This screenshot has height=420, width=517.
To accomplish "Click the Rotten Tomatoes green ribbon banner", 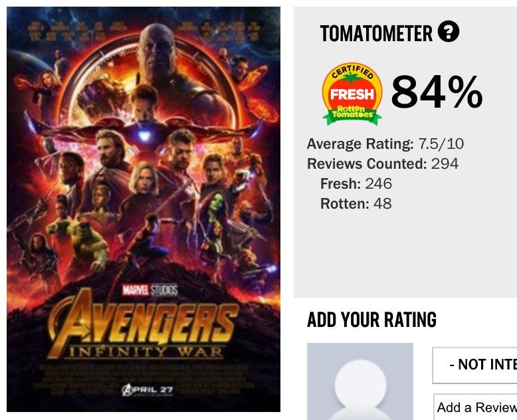I will (x=352, y=116).
